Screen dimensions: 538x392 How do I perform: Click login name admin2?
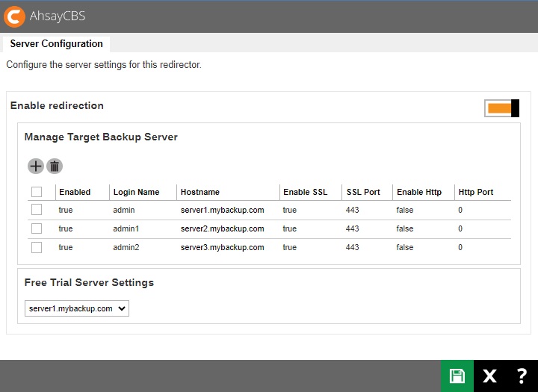126,247
